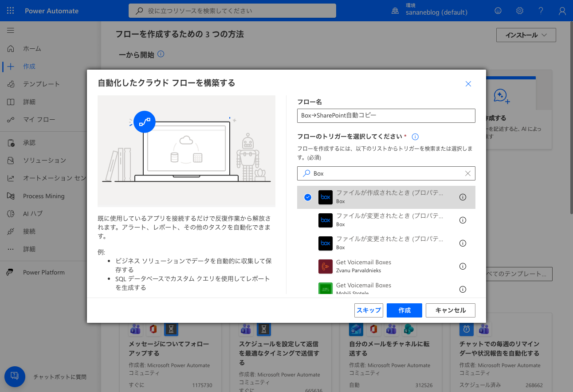Click the スキップ button
Image resolution: width=573 pixels, height=392 pixels.
[x=369, y=310]
